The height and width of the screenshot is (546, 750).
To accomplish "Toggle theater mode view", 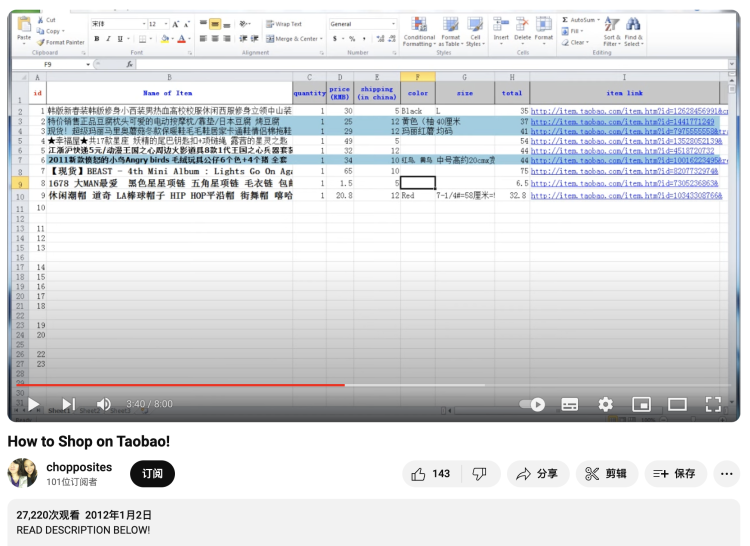I will (677, 404).
